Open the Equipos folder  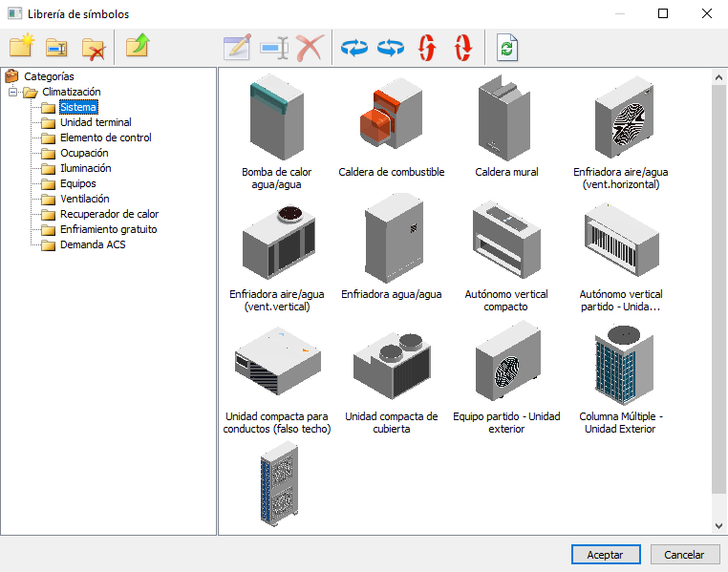(x=78, y=183)
